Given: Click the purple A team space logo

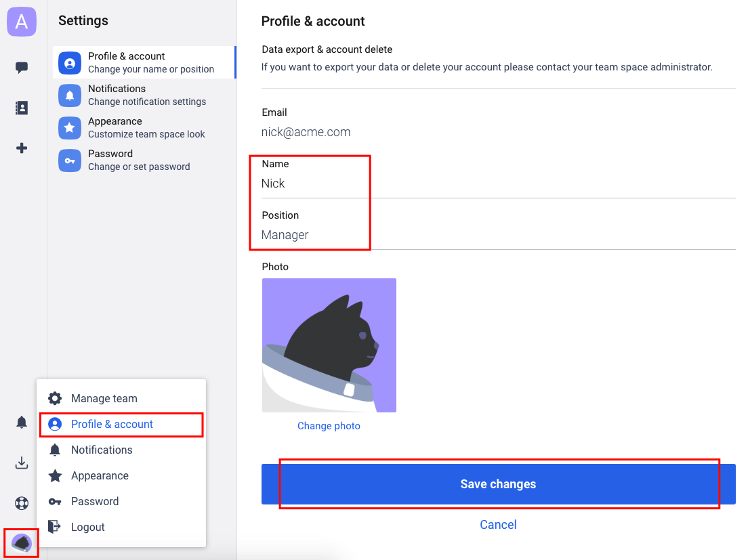Looking at the screenshot, I should coord(22,22).
